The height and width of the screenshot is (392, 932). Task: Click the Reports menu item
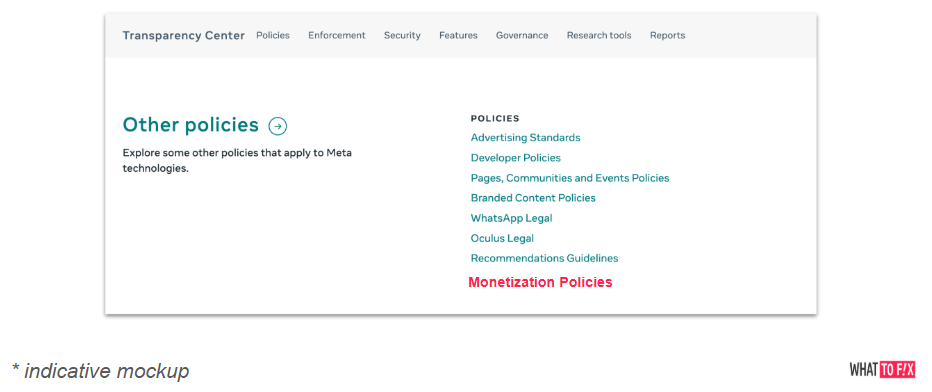(x=667, y=36)
